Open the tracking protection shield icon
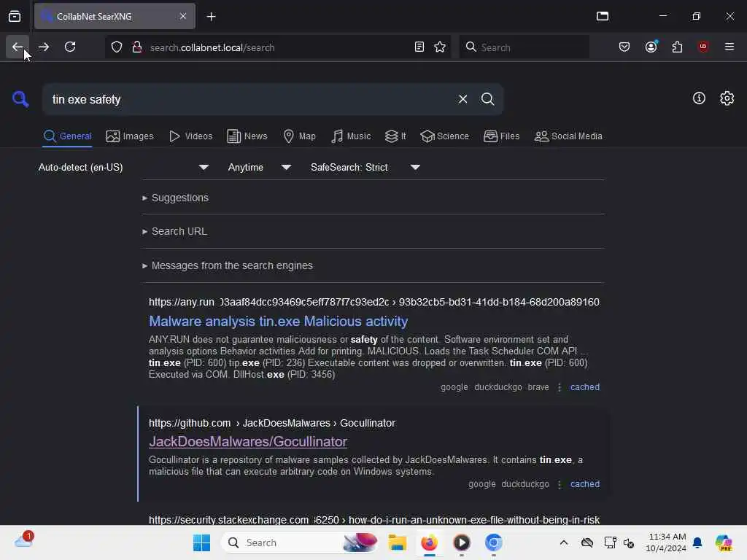Screen dimensions: 747x560 click(x=117, y=47)
